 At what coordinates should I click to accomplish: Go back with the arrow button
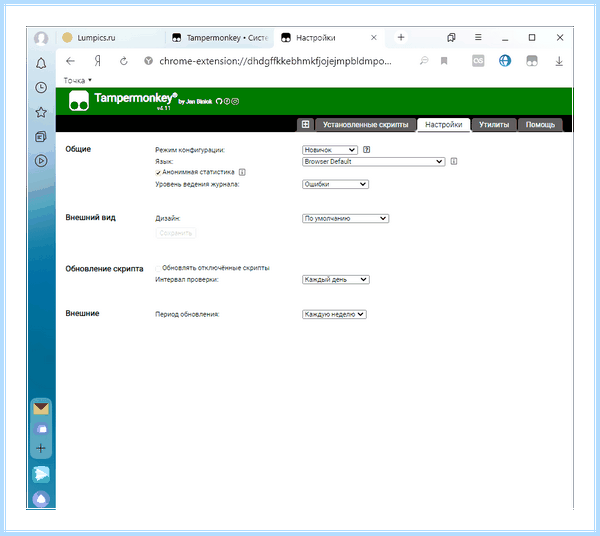point(70,61)
